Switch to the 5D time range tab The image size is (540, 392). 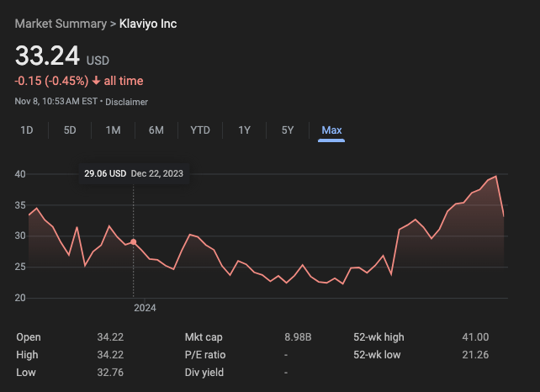pos(70,130)
